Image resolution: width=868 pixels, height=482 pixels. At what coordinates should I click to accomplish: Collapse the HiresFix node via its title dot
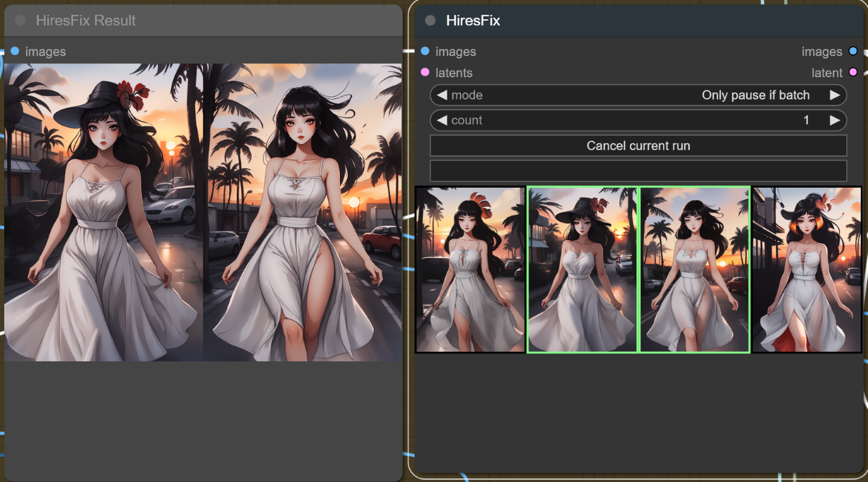click(430, 21)
